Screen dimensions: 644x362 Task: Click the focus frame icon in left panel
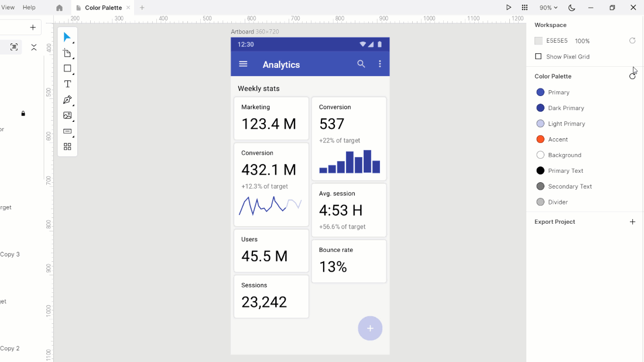14,47
